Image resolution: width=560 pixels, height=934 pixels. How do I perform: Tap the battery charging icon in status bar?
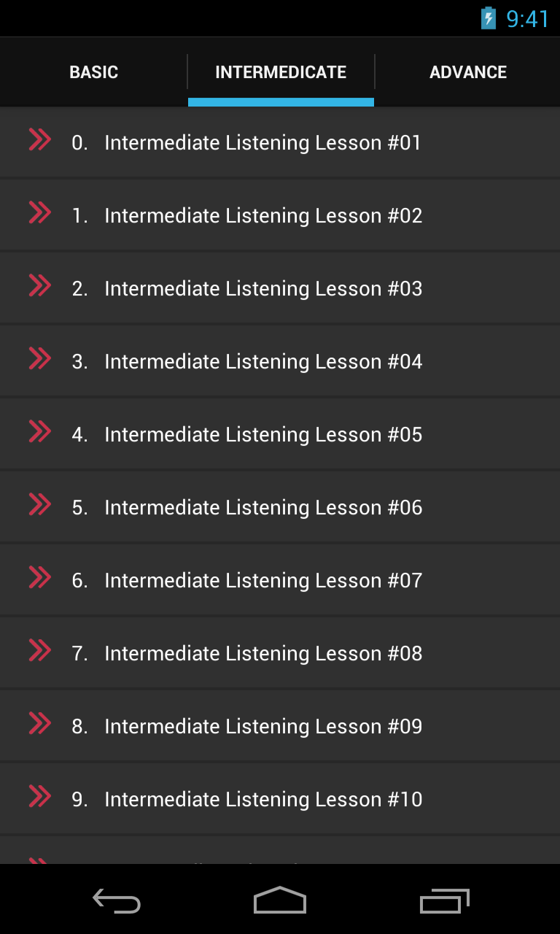click(x=488, y=18)
